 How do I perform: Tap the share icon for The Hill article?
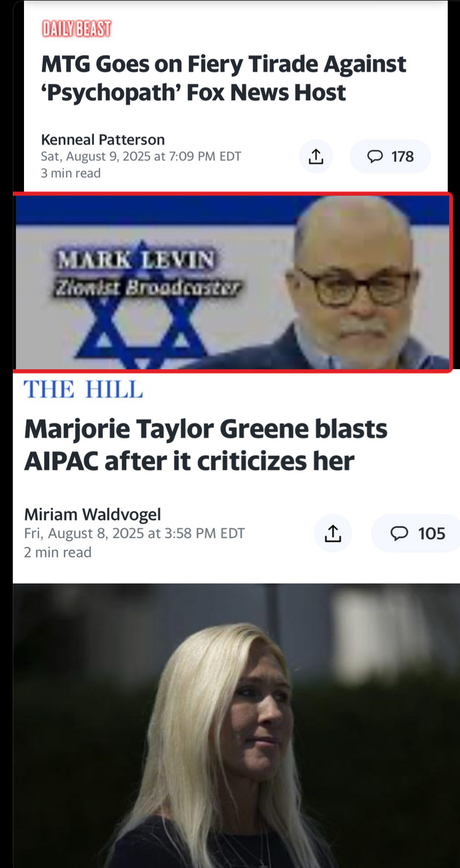(333, 533)
